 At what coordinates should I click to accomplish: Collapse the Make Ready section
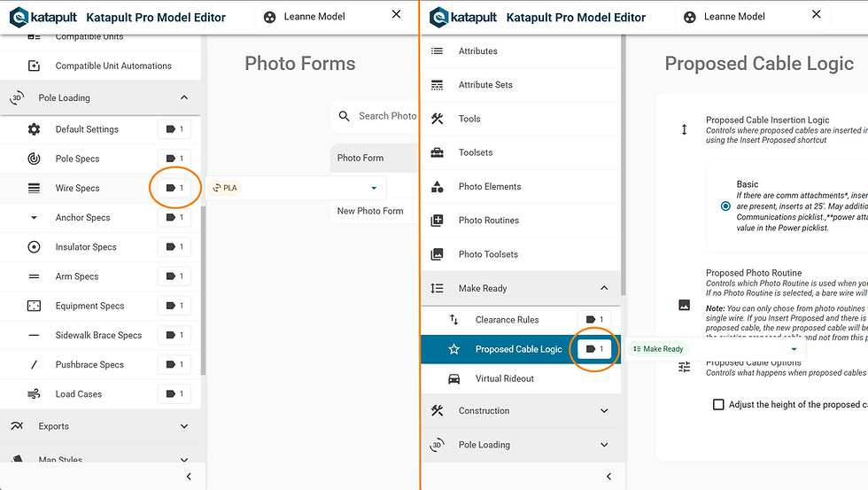(604, 288)
